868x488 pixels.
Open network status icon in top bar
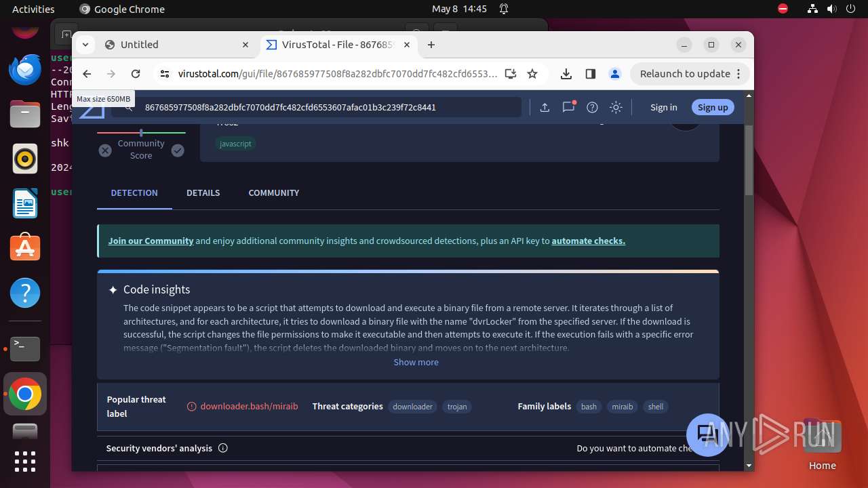coord(812,9)
